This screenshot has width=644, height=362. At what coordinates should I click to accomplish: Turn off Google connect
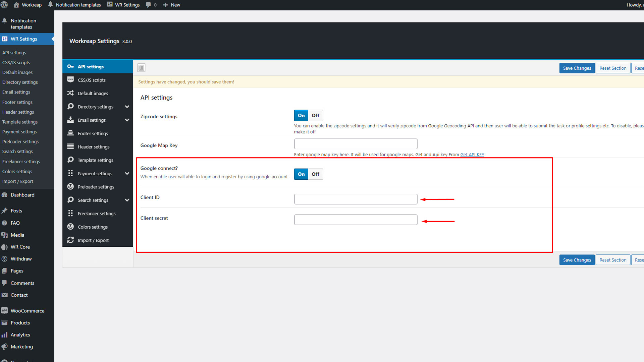[315, 174]
